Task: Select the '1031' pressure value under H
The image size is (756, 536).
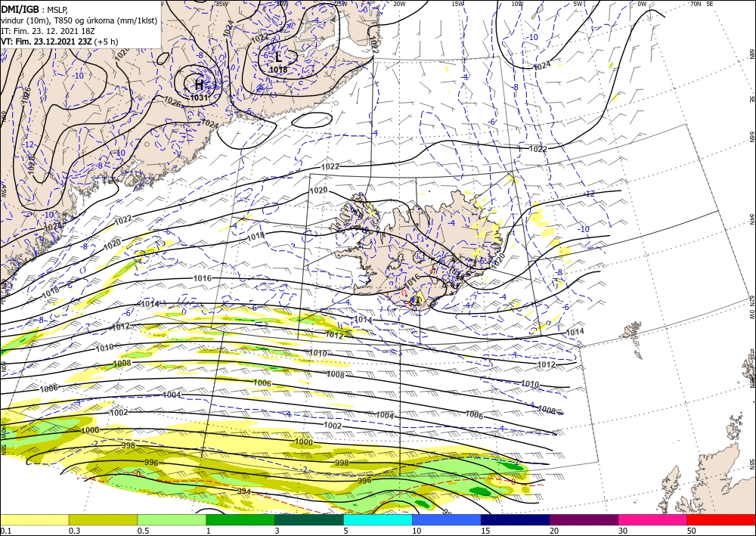Action: tap(199, 98)
